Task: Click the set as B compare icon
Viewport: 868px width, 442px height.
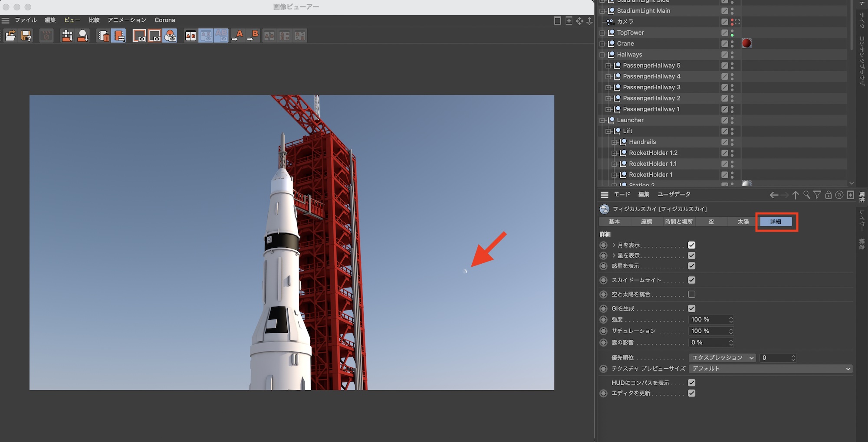Action: tap(253, 36)
